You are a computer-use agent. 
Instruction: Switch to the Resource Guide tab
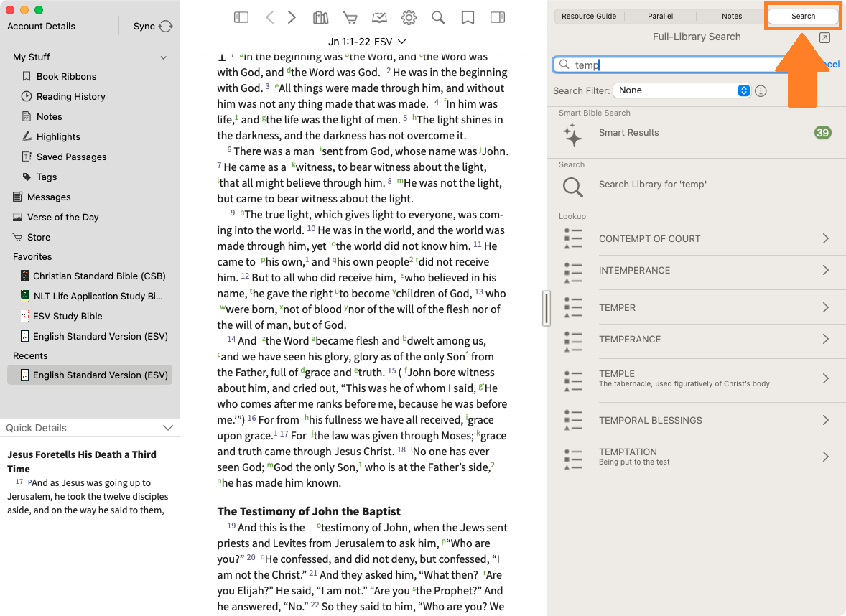coord(589,17)
